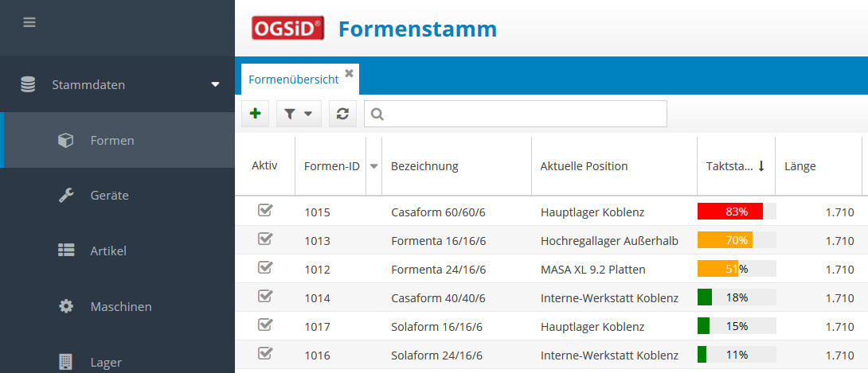868x373 pixels.
Task: Click the refresh icon in toolbar
Action: coord(342,114)
